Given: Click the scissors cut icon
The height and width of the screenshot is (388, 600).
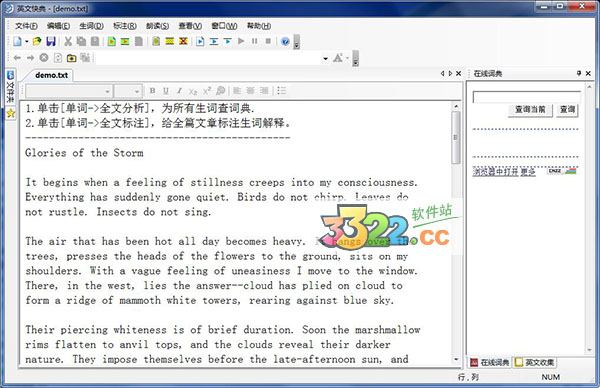Looking at the screenshot, I should pos(68,41).
